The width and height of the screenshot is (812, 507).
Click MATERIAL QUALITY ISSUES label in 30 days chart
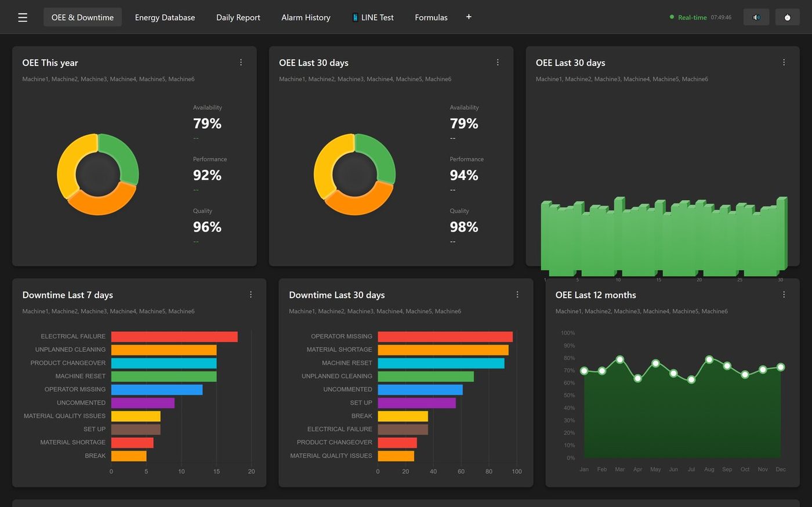[331, 456]
